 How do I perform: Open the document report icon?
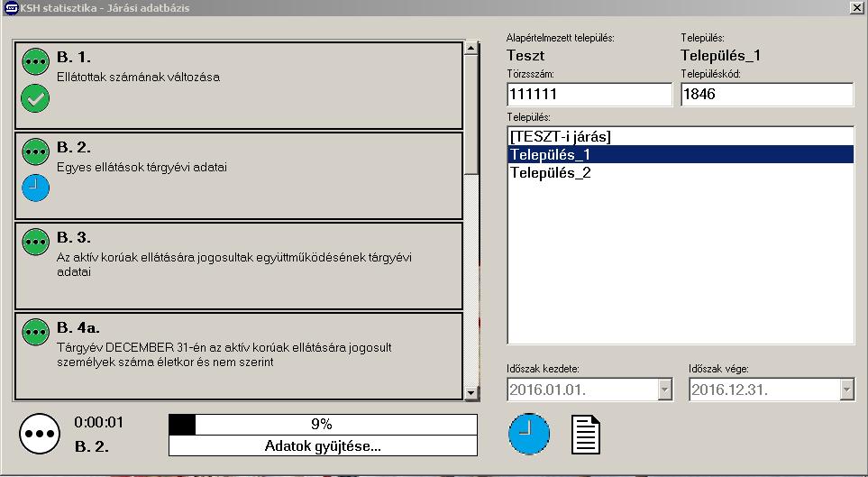(x=586, y=435)
